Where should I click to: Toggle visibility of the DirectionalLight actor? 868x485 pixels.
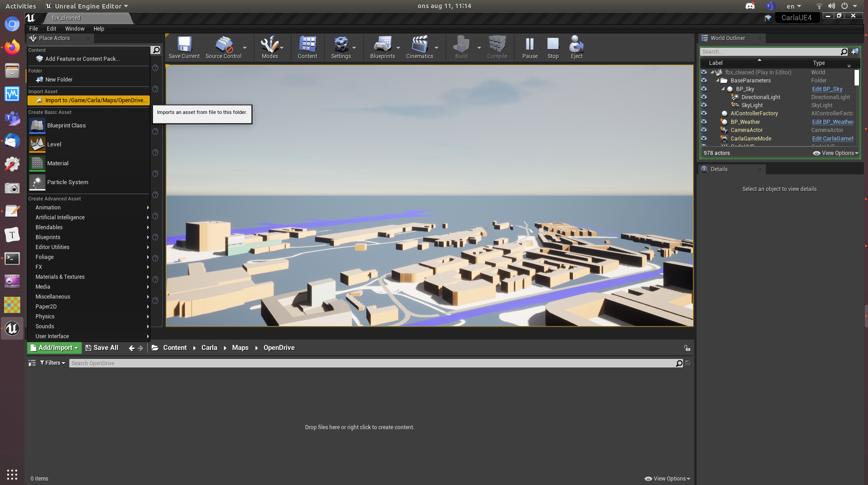click(704, 97)
